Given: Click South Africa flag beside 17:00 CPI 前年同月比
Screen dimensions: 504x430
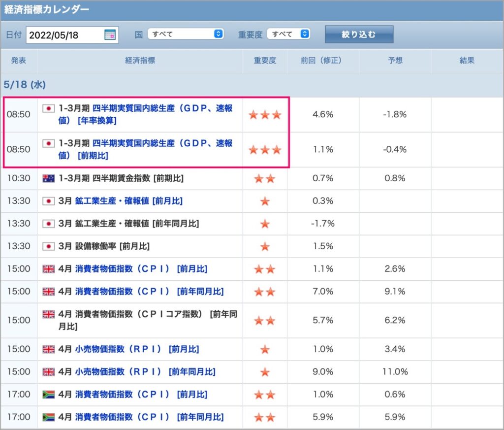Looking at the screenshot, I should [49, 417].
